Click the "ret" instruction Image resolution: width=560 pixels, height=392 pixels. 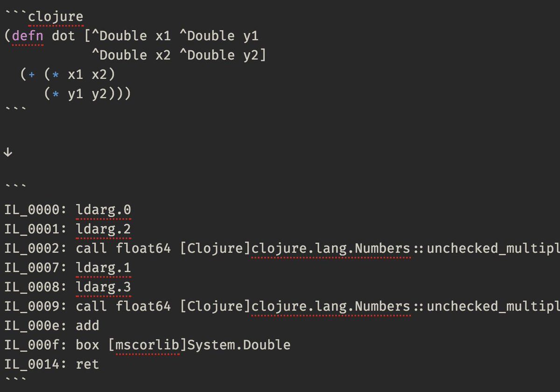click(x=87, y=364)
